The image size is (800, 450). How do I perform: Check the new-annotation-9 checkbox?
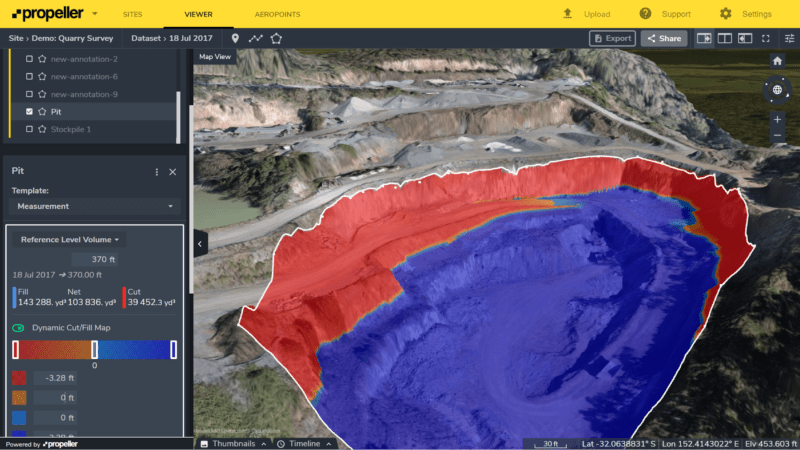tap(29, 94)
